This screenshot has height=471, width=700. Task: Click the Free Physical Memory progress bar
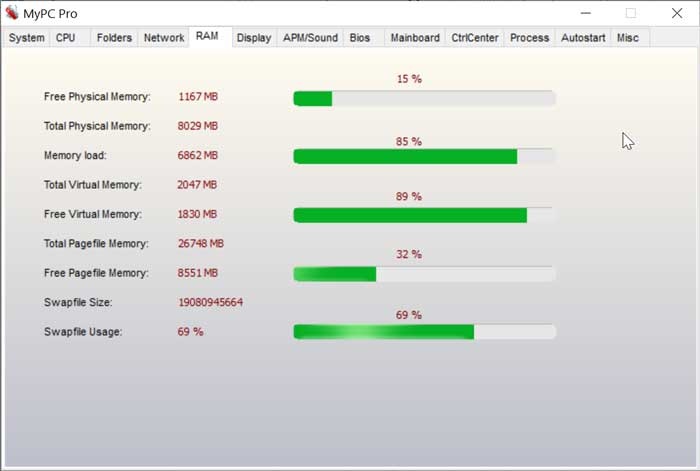coord(424,98)
